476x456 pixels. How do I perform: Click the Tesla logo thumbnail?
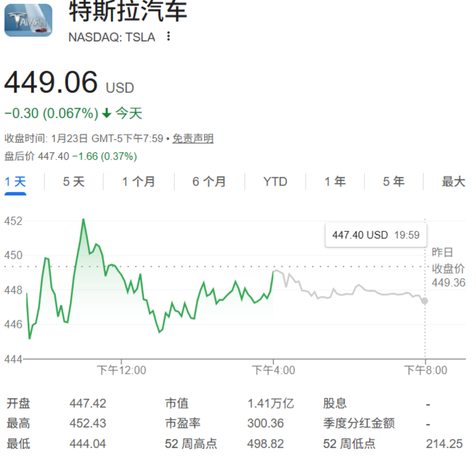coord(28,20)
